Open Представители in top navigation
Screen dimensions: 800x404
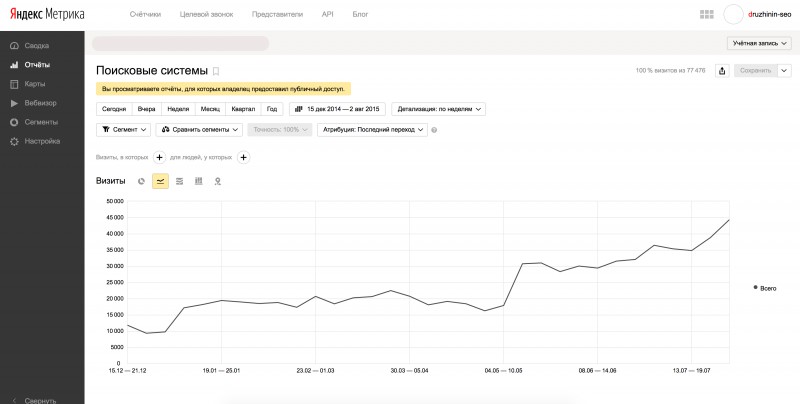pos(277,14)
